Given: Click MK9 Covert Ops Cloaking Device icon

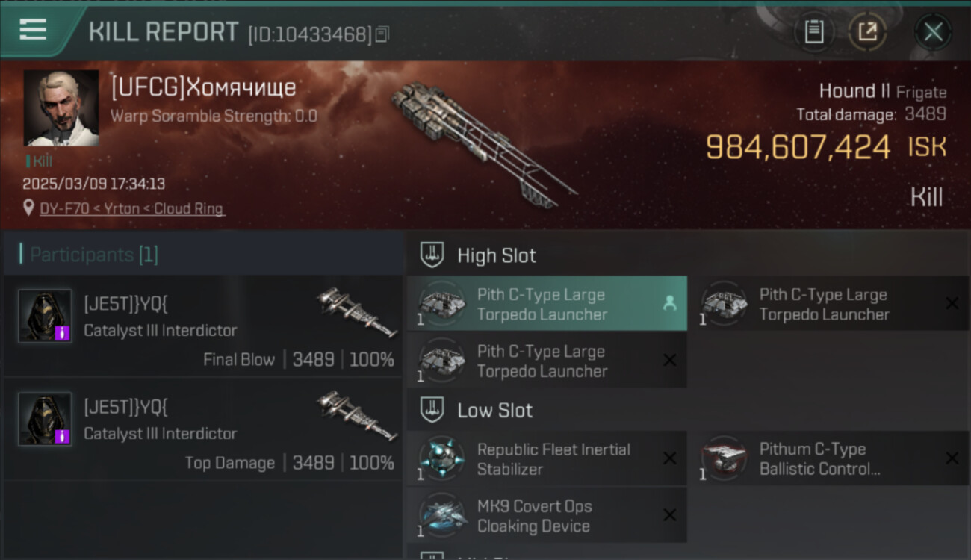Looking at the screenshot, I should tap(442, 515).
